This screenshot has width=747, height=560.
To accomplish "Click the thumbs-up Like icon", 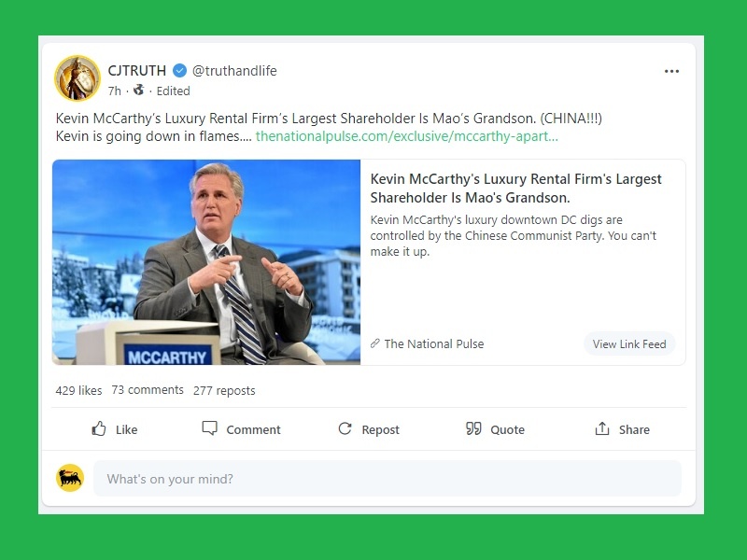I will coord(99,429).
